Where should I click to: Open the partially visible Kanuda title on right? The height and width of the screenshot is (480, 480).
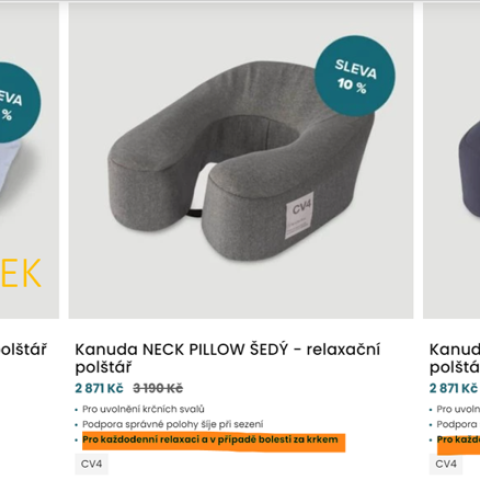point(455,358)
